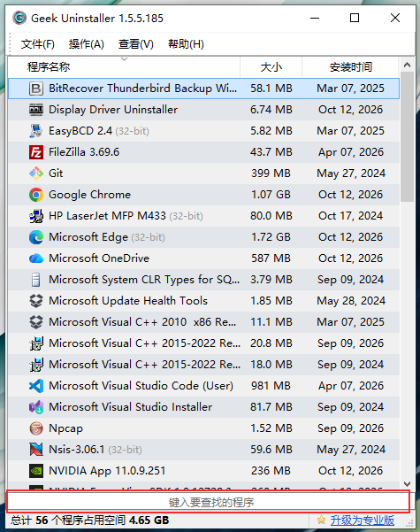Viewport: 420px width, 532px height.
Task: Click the Microsoft OneDrive name text
Action: point(99,258)
